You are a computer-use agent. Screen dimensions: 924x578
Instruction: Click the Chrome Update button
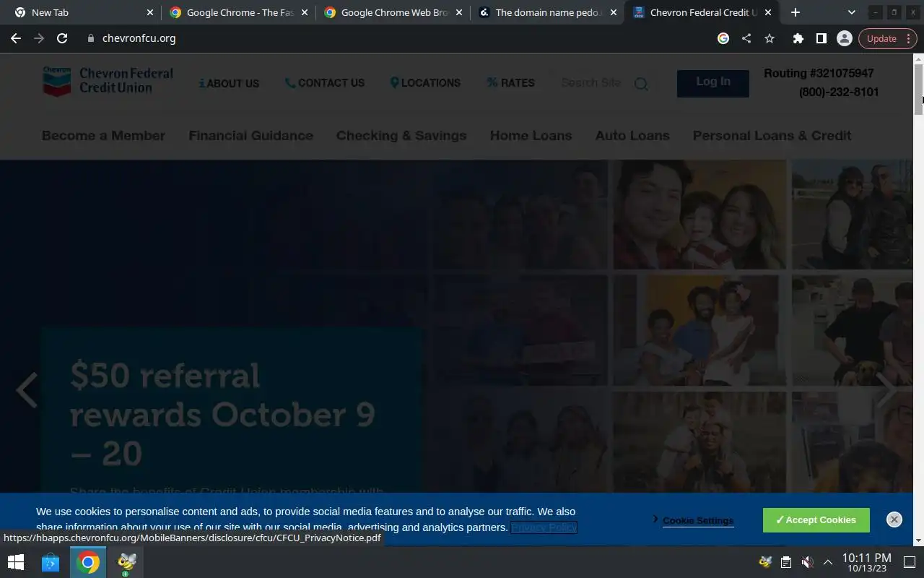tap(887, 38)
